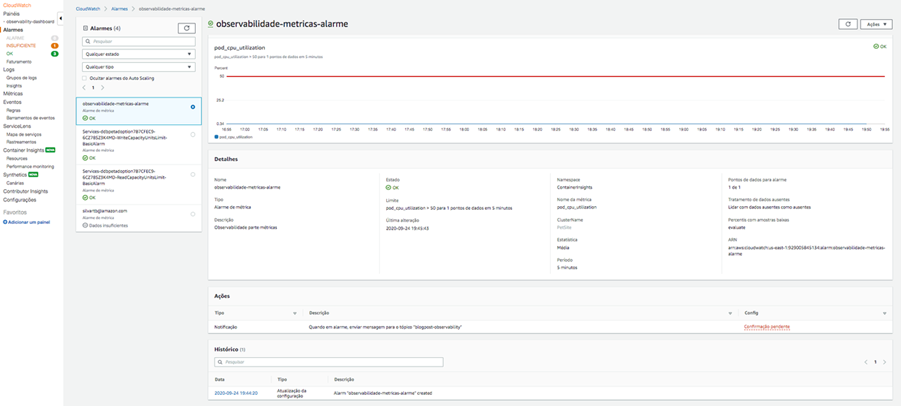Click Alarmes breadcrumb link
901x406 pixels.
pos(120,9)
